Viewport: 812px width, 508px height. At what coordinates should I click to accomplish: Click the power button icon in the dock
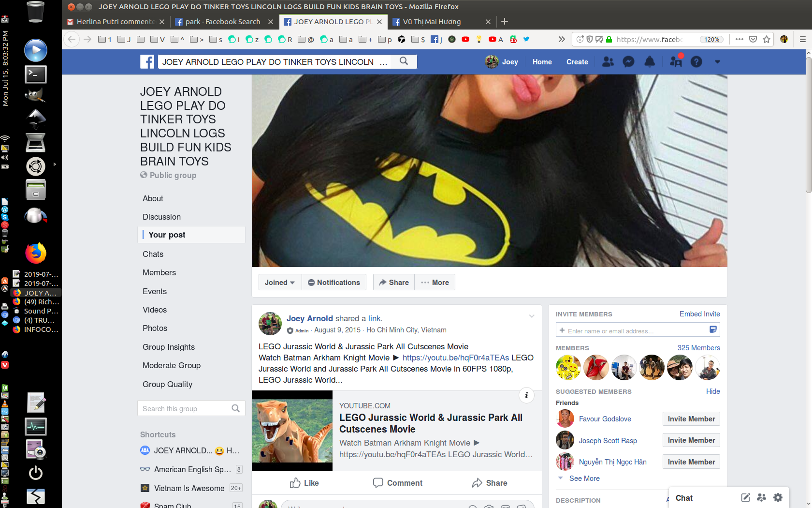click(36, 473)
